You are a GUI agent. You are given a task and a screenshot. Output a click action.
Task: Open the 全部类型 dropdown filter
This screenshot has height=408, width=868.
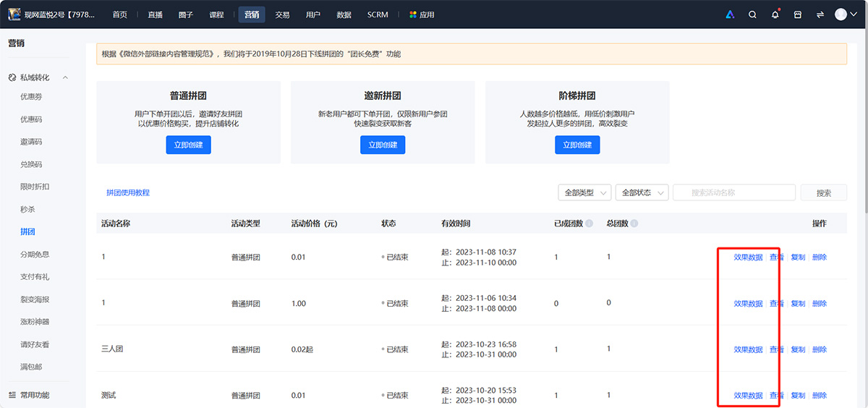[584, 192]
